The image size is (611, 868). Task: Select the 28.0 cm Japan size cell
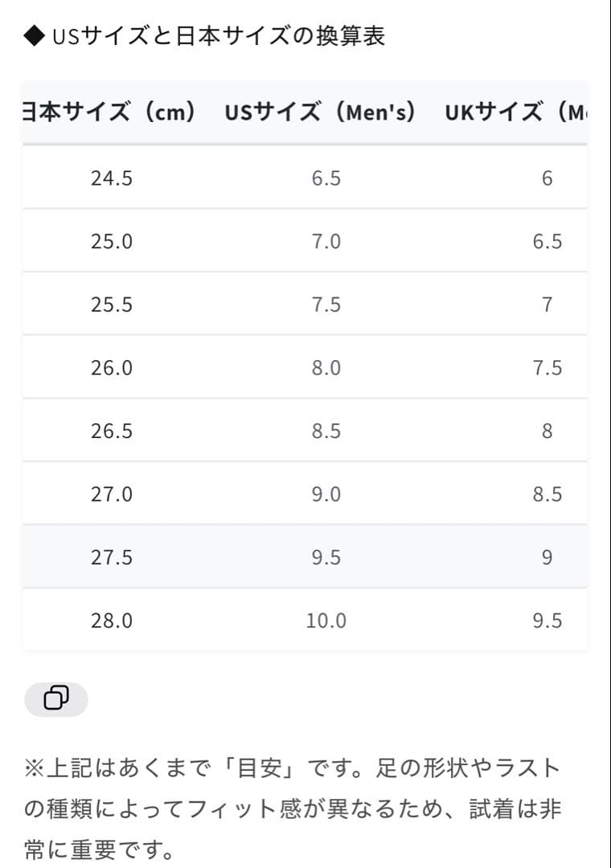[112, 621]
